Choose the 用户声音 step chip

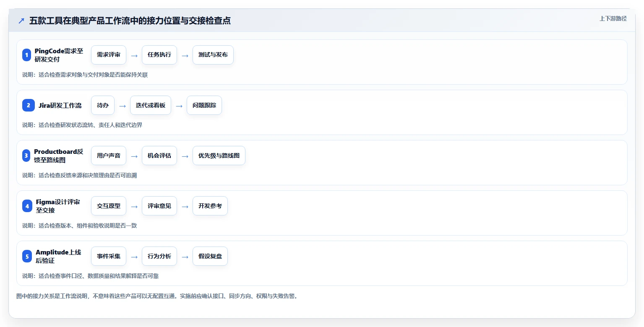coord(109,156)
